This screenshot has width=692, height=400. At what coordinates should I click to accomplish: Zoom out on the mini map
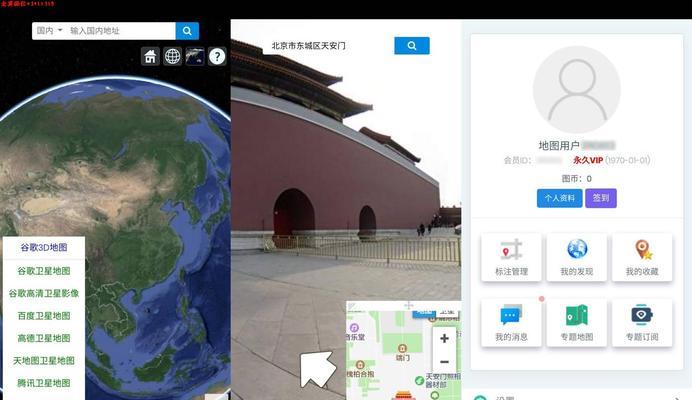coord(444,362)
